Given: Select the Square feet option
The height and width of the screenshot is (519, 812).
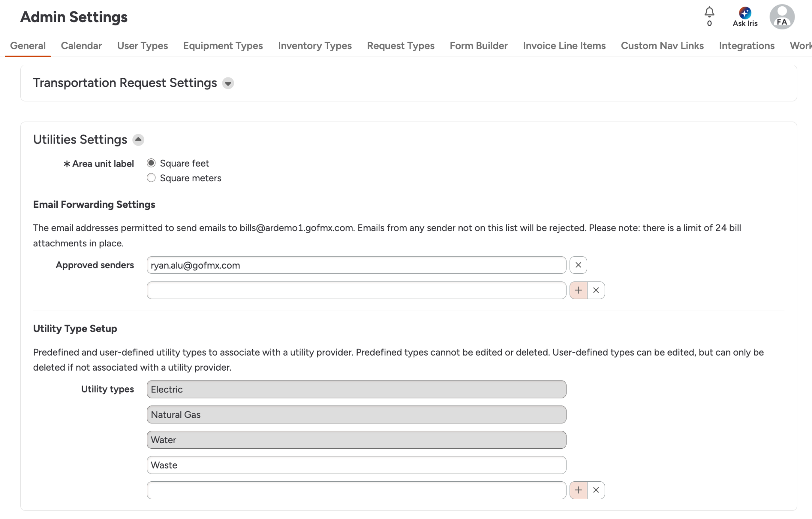Looking at the screenshot, I should [151, 163].
